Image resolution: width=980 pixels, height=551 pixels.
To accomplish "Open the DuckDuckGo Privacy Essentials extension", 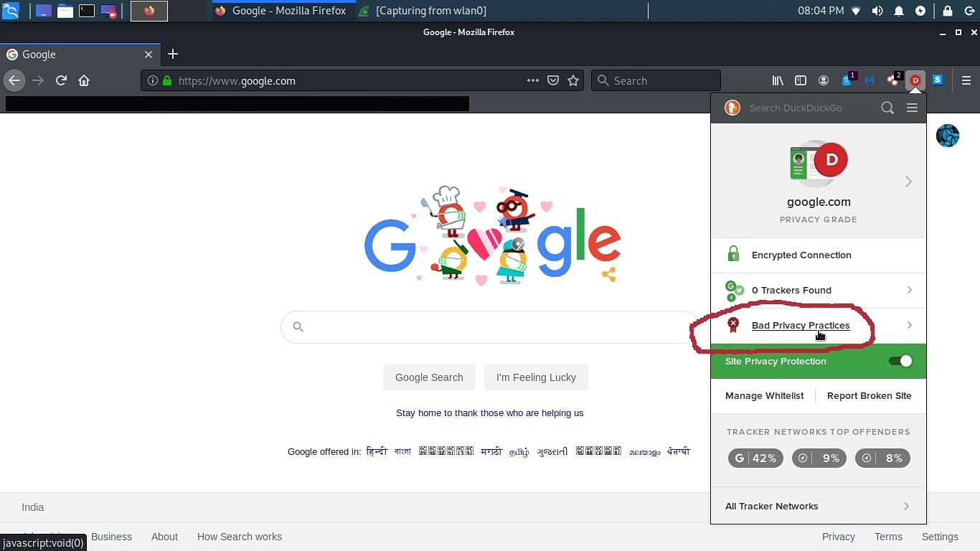I will click(915, 80).
